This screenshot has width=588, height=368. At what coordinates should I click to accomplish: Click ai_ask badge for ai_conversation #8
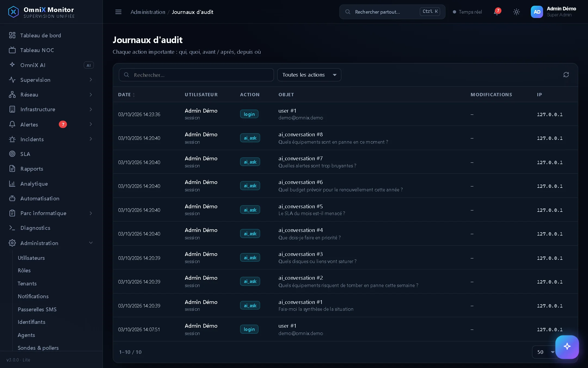tap(250, 138)
